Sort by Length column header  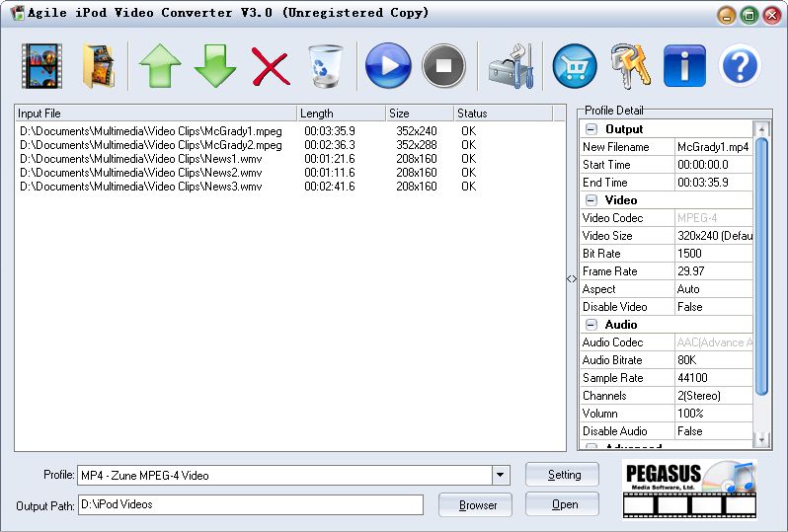pyautogui.click(x=342, y=114)
